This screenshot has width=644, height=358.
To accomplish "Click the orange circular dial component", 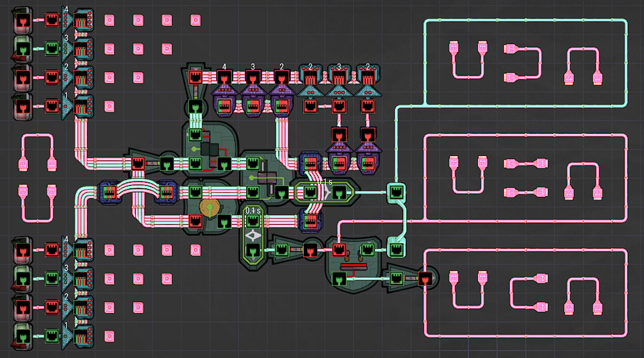I will [209, 209].
